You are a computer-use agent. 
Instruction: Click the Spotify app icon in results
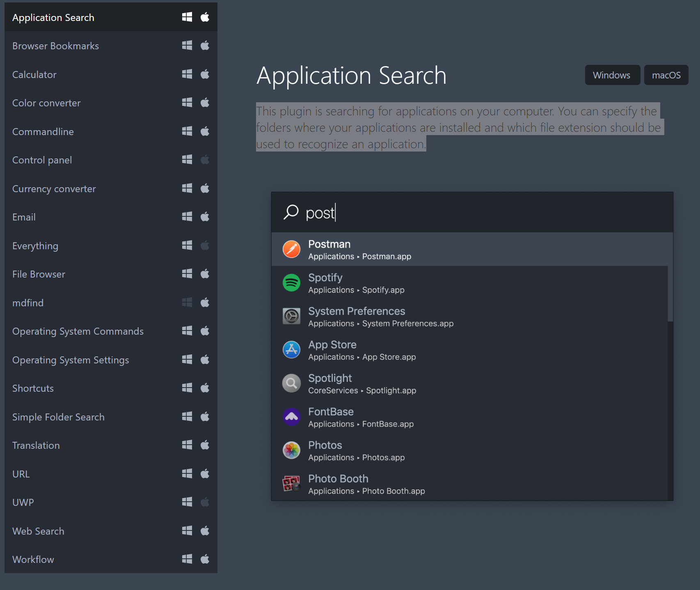point(291,283)
